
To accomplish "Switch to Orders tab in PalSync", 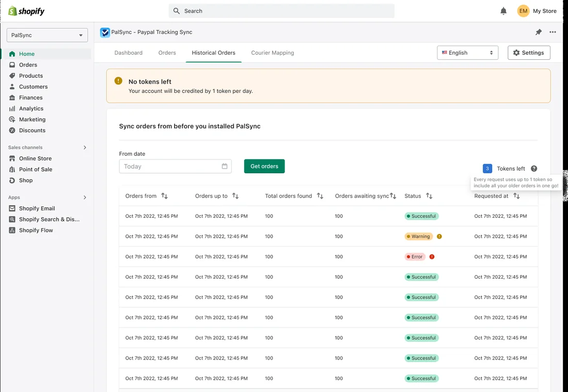I will click(167, 53).
